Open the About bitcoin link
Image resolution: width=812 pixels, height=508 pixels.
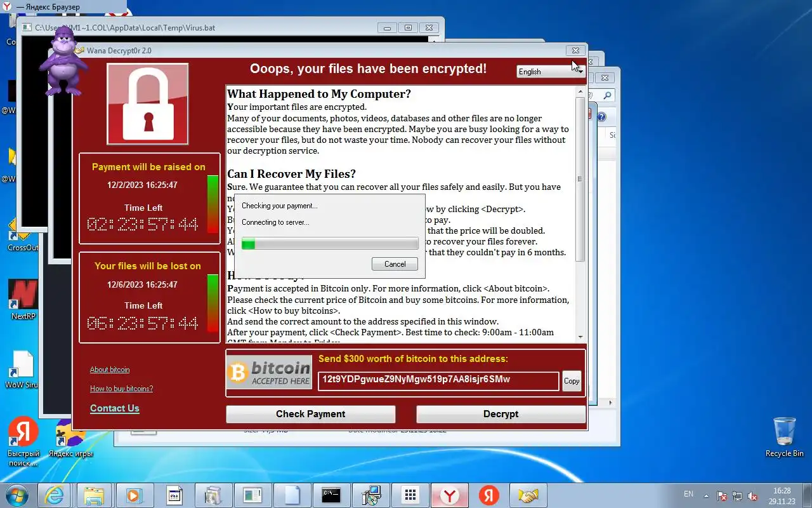pos(110,370)
